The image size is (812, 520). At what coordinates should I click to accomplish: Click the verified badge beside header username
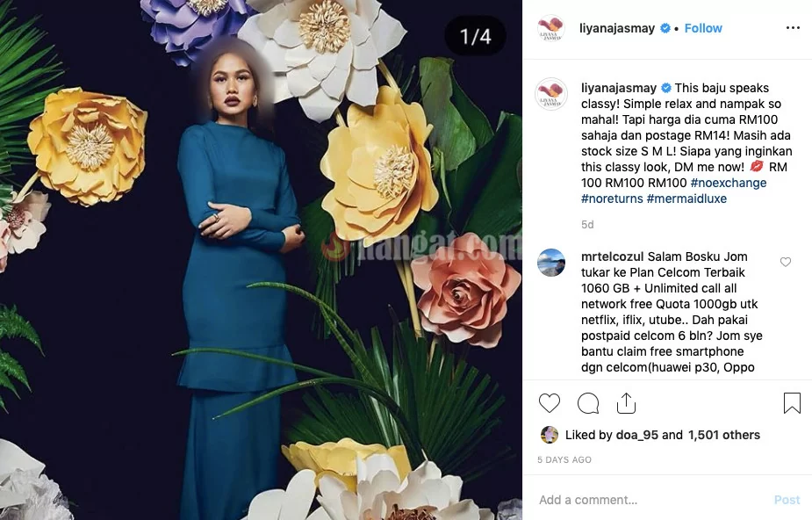(665, 28)
